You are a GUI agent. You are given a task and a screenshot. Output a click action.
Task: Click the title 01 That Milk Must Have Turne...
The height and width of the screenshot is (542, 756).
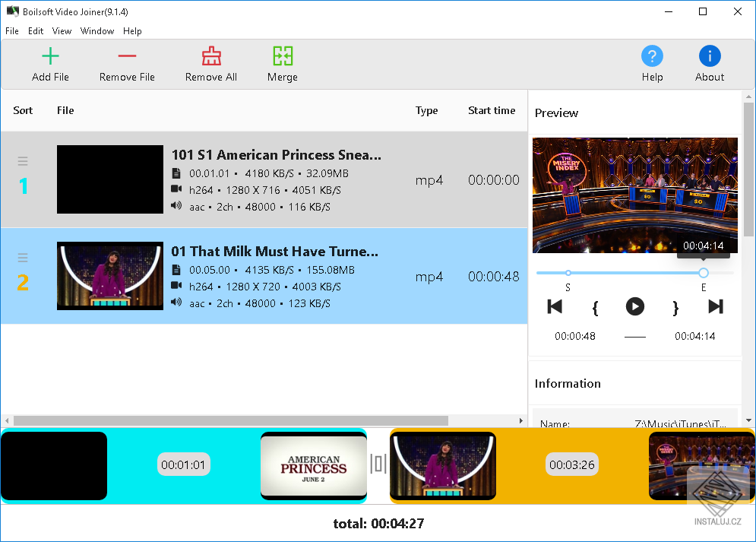point(275,251)
